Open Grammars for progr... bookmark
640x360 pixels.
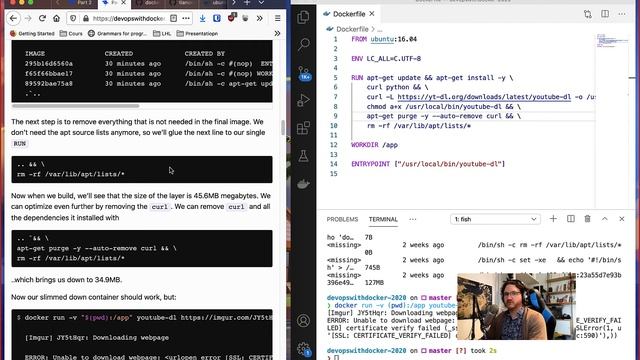point(118,33)
